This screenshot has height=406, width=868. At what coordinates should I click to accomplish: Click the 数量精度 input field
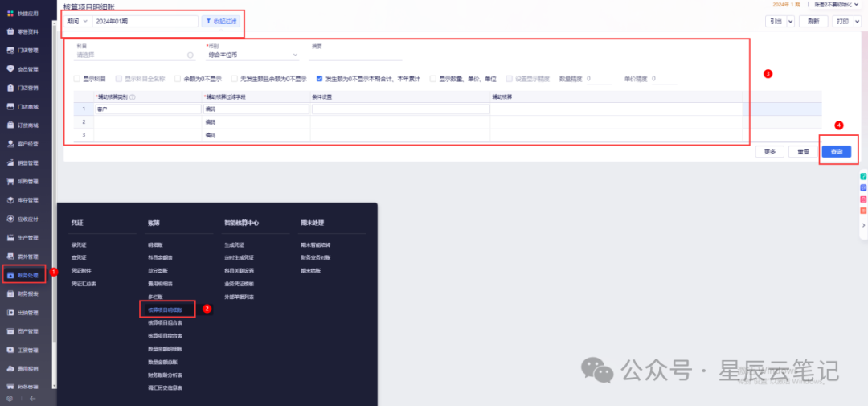[598, 79]
